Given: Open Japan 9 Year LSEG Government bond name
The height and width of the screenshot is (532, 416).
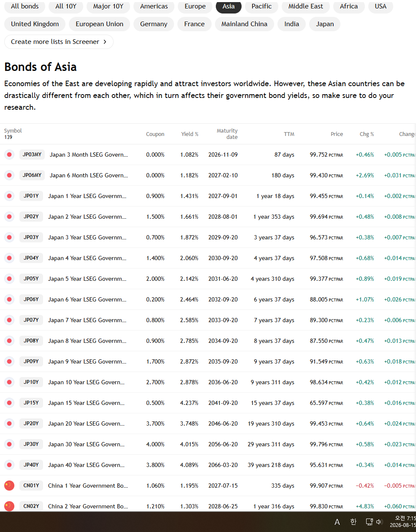Looking at the screenshot, I should [x=87, y=361].
